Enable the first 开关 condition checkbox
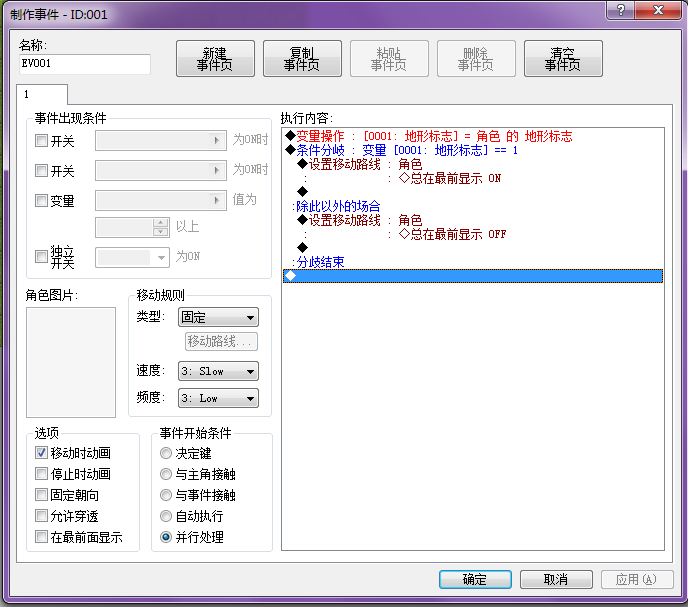The width and height of the screenshot is (688, 607). tap(41, 141)
